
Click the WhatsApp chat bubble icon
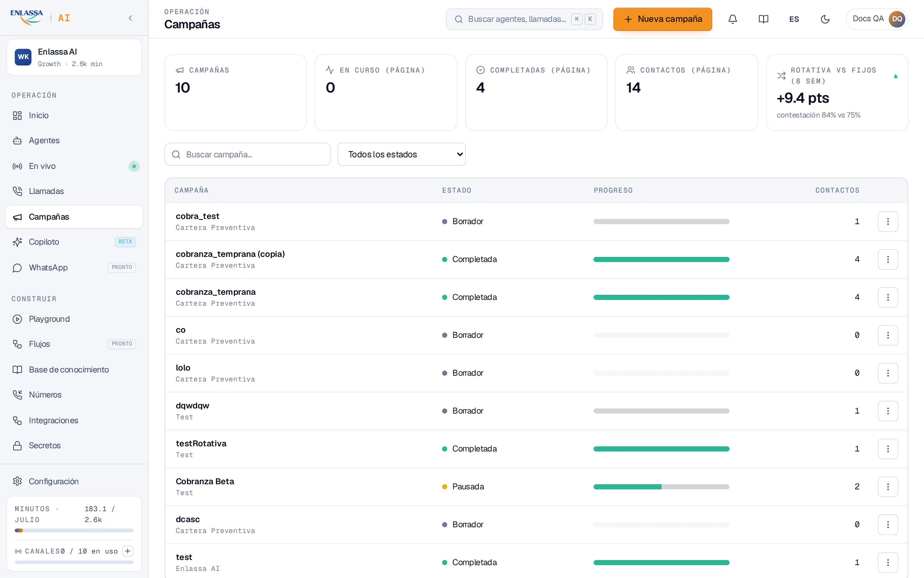[17, 267]
